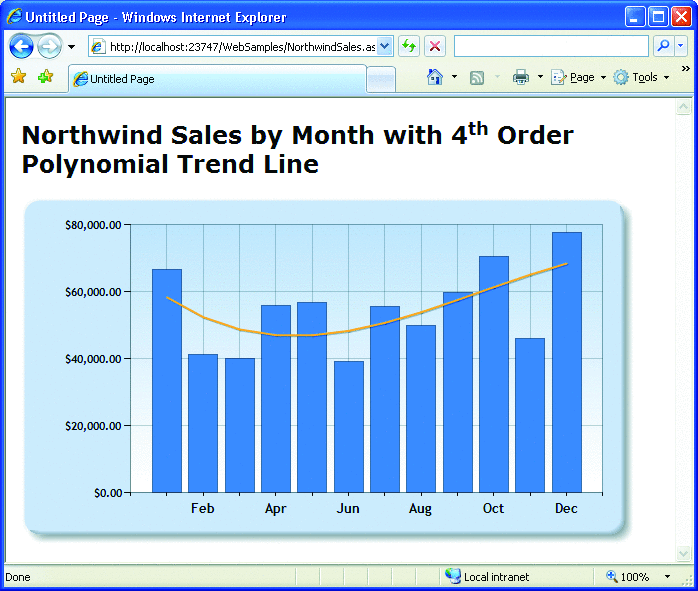Click the search box field
This screenshot has width=698, height=591.
click(x=551, y=46)
